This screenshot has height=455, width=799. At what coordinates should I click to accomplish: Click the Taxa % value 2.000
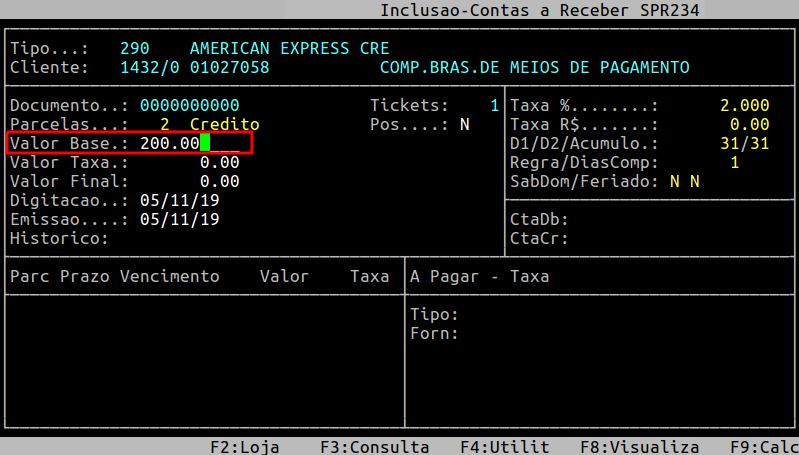(744, 105)
